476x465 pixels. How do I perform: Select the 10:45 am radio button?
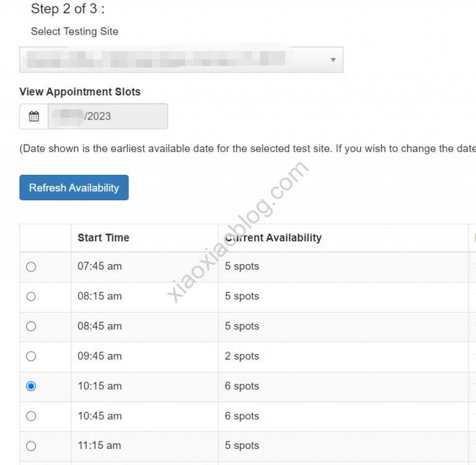point(31,415)
